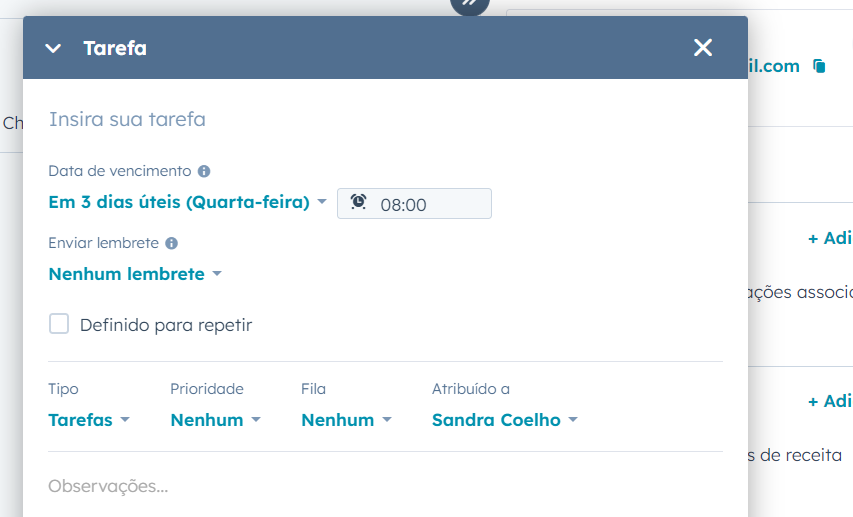Click the copy email icon
Image resolution: width=853 pixels, height=517 pixels.
pos(819,66)
